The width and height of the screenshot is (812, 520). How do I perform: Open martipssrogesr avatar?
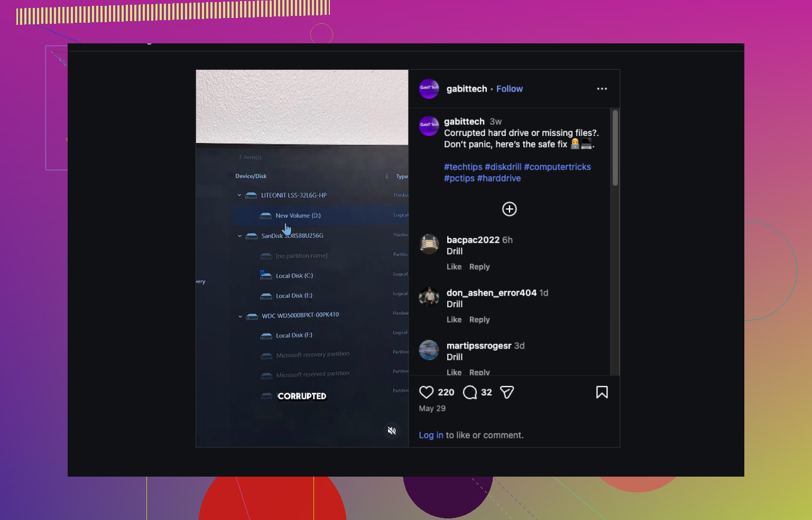pyautogui.click(x=429, y=350)
